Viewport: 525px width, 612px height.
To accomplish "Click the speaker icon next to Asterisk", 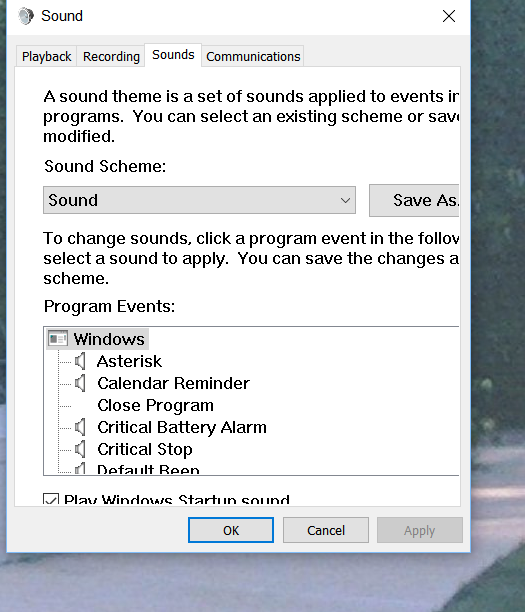I will (80, 361).
